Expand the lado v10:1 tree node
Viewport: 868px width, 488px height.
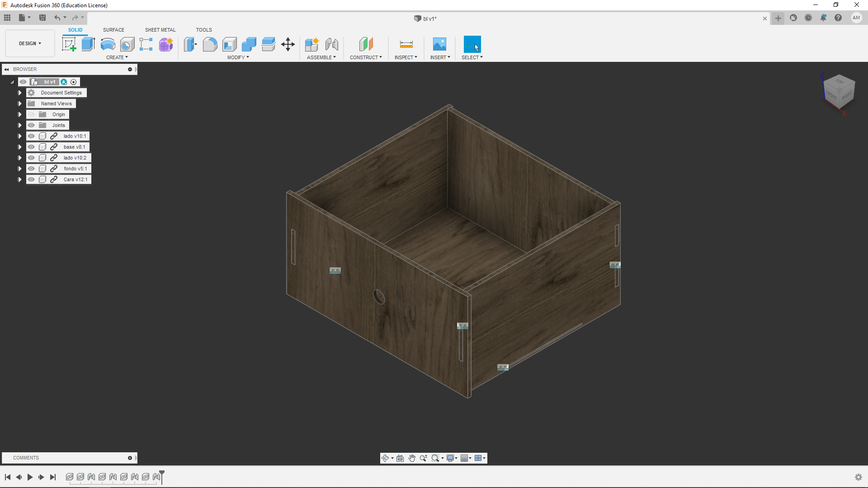click(19, 136)
